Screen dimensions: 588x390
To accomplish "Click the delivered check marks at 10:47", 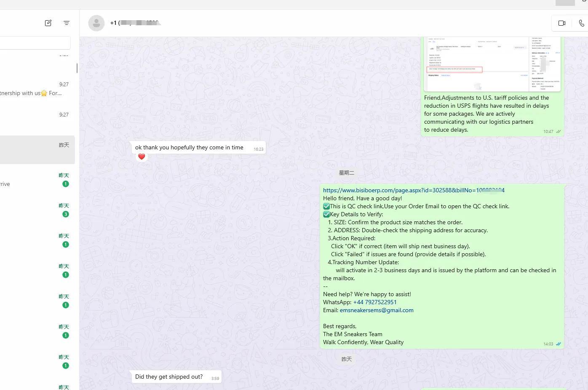I will (559, 132).
